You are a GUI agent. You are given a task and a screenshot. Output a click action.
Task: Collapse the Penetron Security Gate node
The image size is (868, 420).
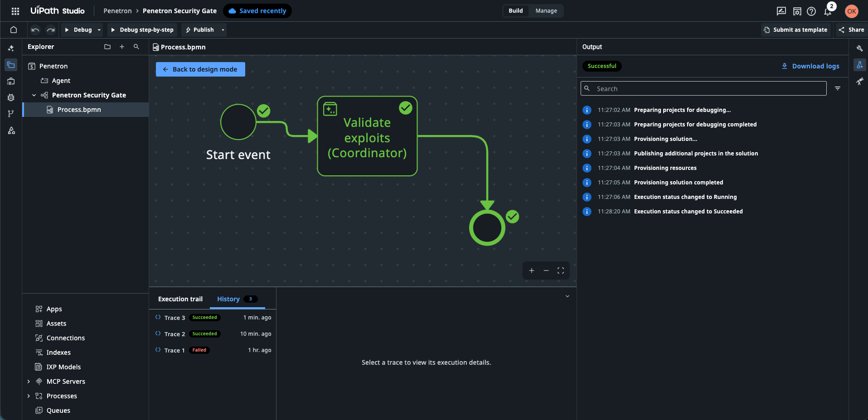(34, 95)
